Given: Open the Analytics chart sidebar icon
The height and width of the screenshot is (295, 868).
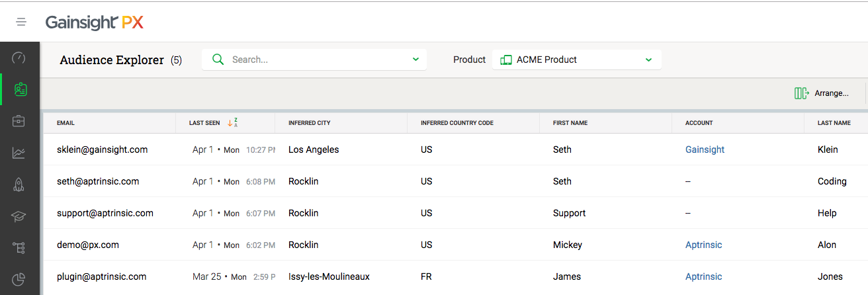Looking at the screenshot, I should (19, 153).
